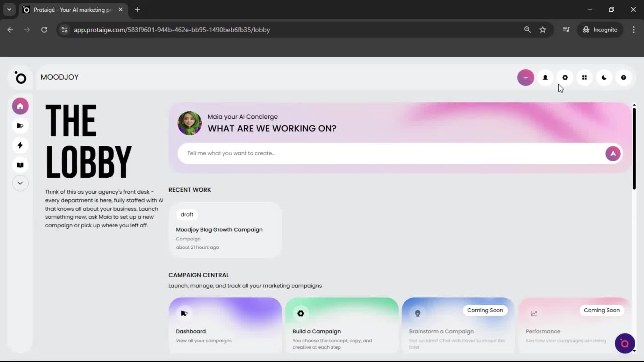644x362 pixels.
Task: Open the library book icon in sidebar
Action: click(x=20, y=165)
